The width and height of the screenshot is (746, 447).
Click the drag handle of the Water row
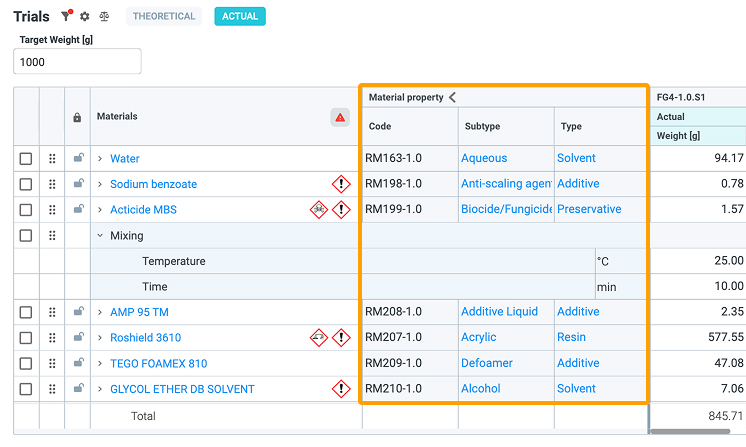pyautogui.click(x=52, y=158)
